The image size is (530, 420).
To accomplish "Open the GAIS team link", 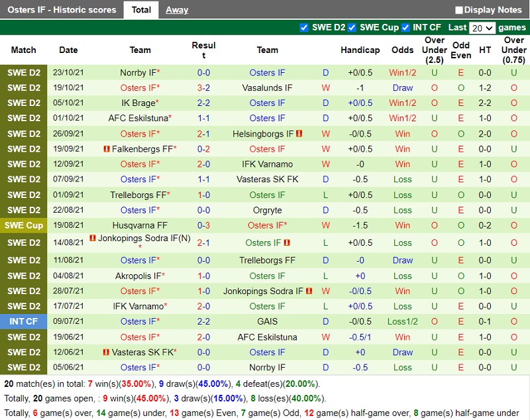I will (267, 321).
